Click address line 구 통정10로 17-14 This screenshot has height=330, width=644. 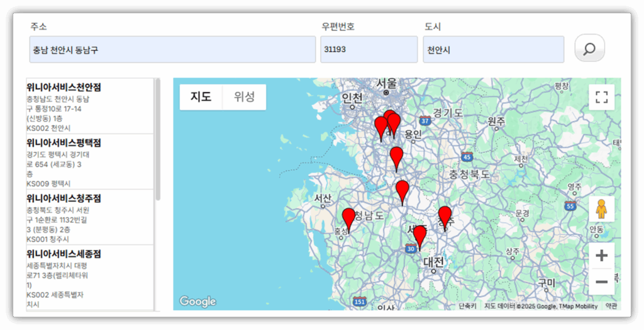tap(54, 109)
